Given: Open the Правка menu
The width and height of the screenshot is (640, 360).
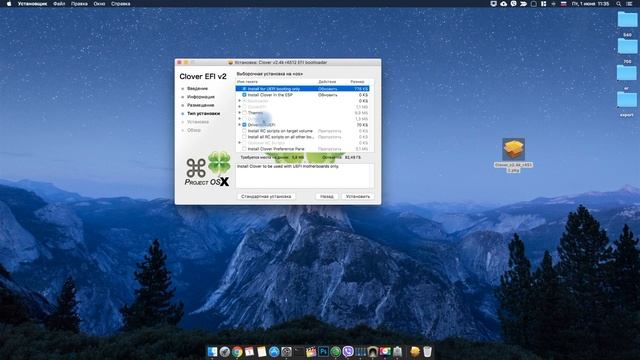Looking at the screenshot, I should tap(79, 4).
